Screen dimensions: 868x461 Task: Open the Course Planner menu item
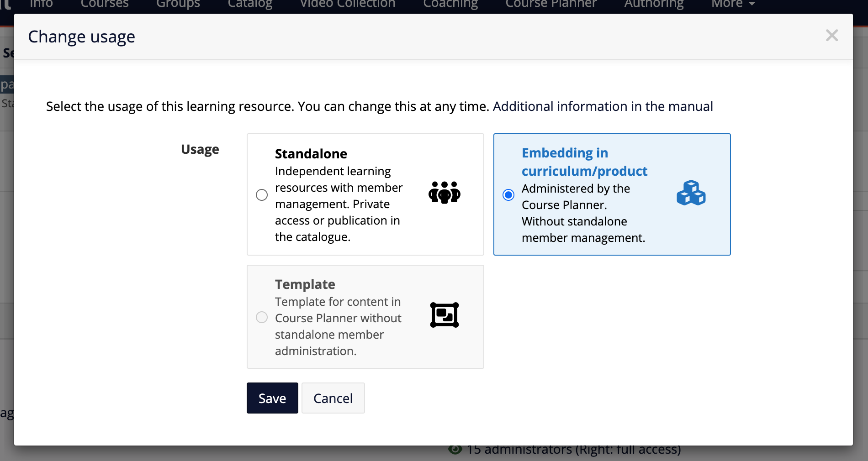(550, 4)
